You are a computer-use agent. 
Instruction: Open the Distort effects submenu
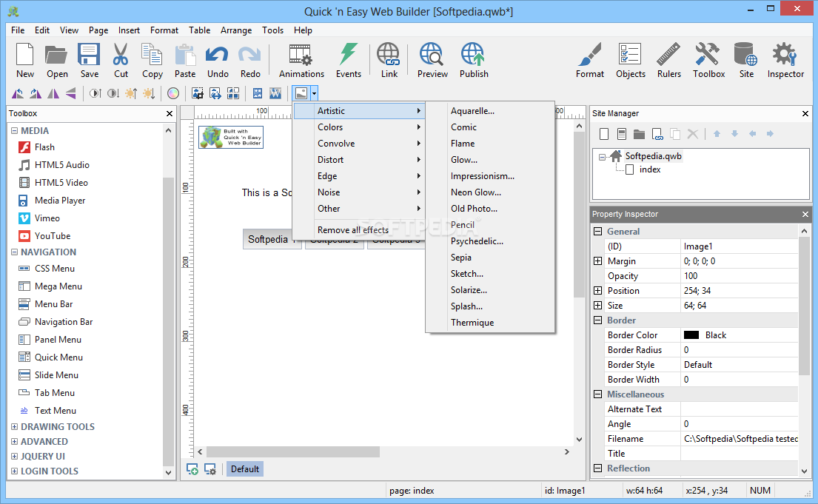click(x=359, y=160)
